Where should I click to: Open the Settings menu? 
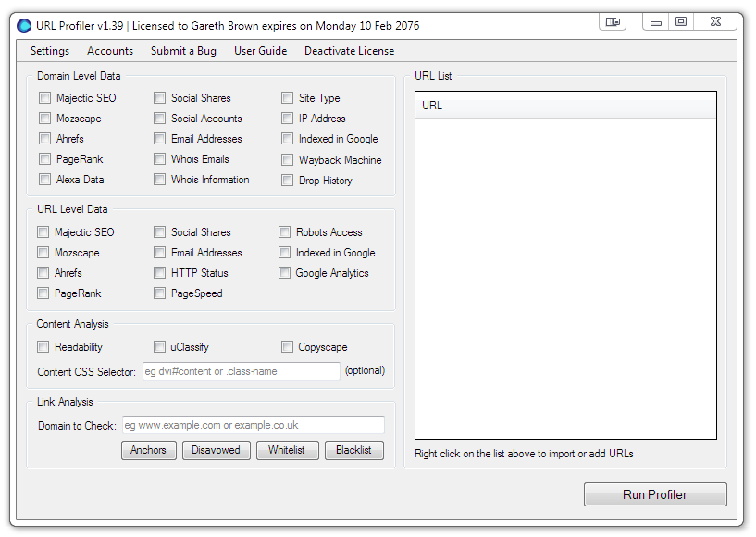tap(50, 51)
